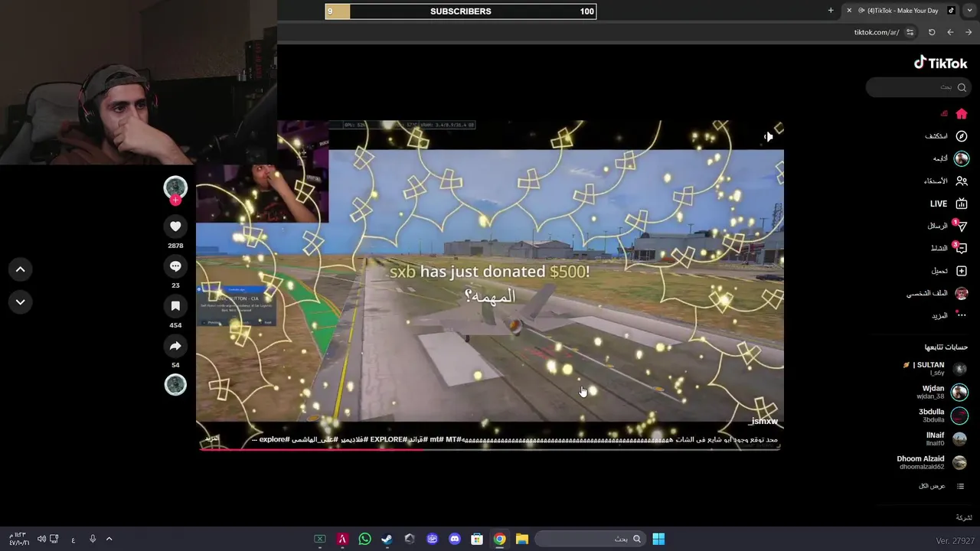980x551 pixels.
Task: Click the microphone tray icon
Action: coord(93,539)
